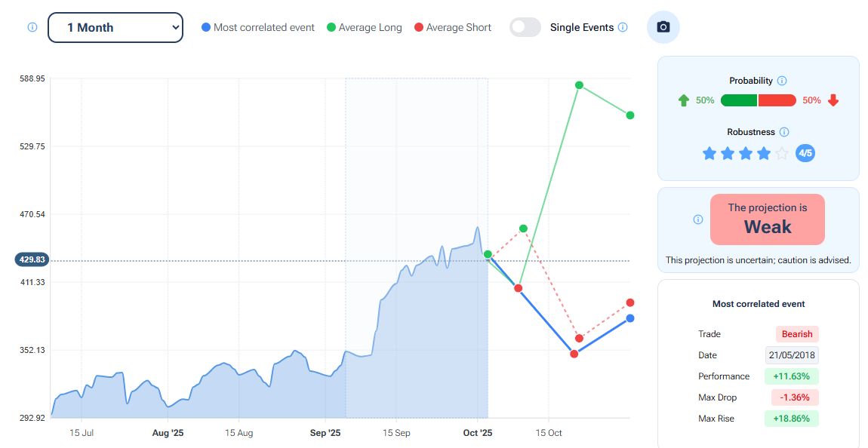Image resolution: width=868 pixels, height=448 pixels.
Task: Click the green up arrow icon
Action: [x=684, y=100]
